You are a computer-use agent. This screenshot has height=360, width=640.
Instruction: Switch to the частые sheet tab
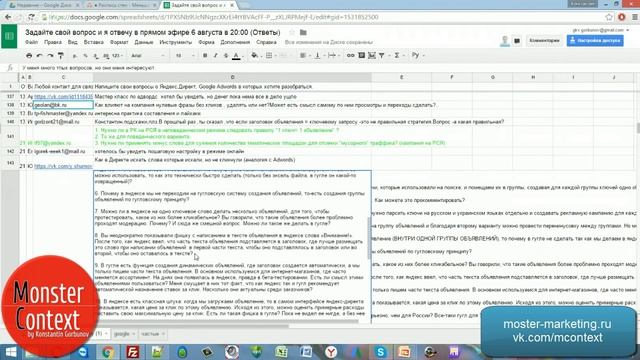pos(152,334)
